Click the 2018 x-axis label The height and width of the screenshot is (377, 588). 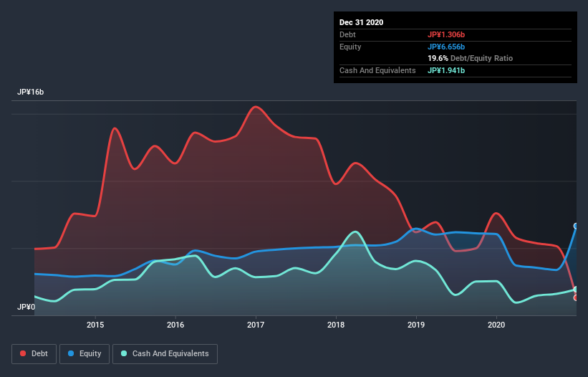tap(336, 325)
